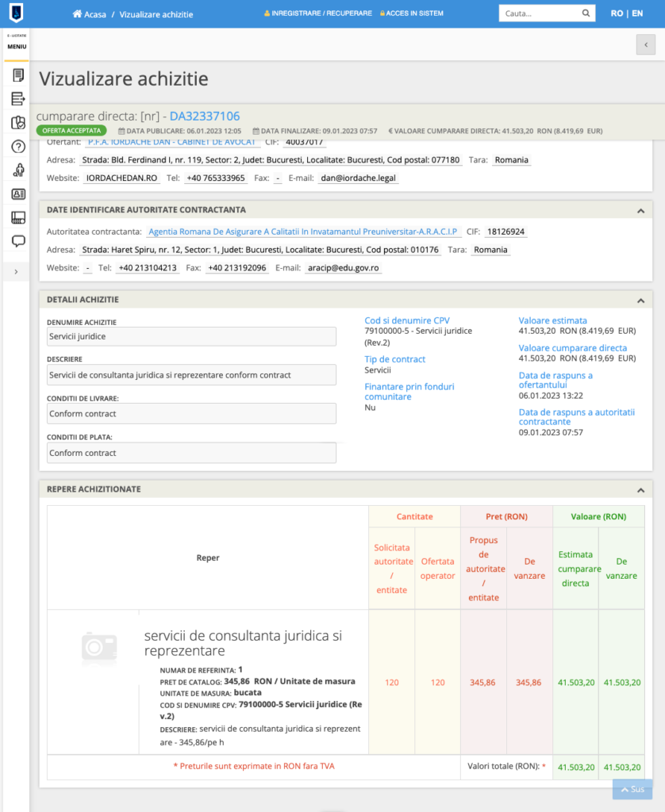Click the e-Licitatie shield logo
Image resolution: width=665 pixels, height=812 pixels.
coord(16,13)
